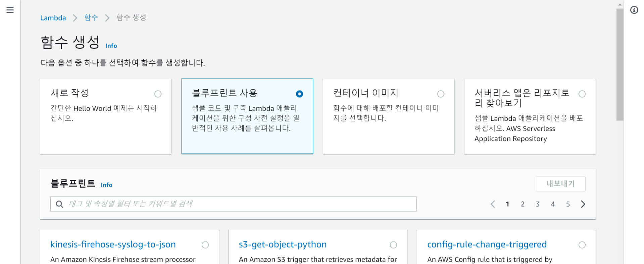Go to blueprint page 2
644x264 pixels.
tap(523, 204)
